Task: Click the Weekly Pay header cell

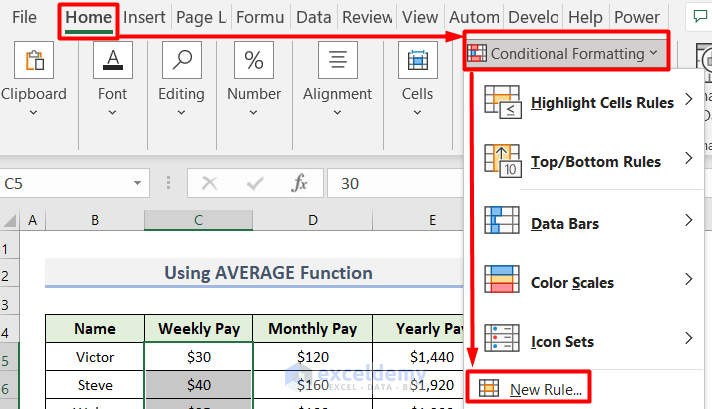Action: point(198,329)
